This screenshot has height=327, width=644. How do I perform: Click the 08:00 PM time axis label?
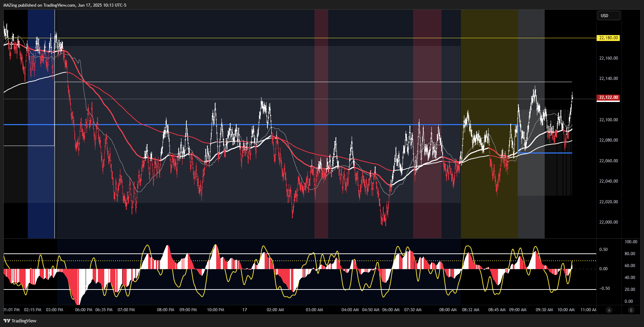[x=165, y=310]
